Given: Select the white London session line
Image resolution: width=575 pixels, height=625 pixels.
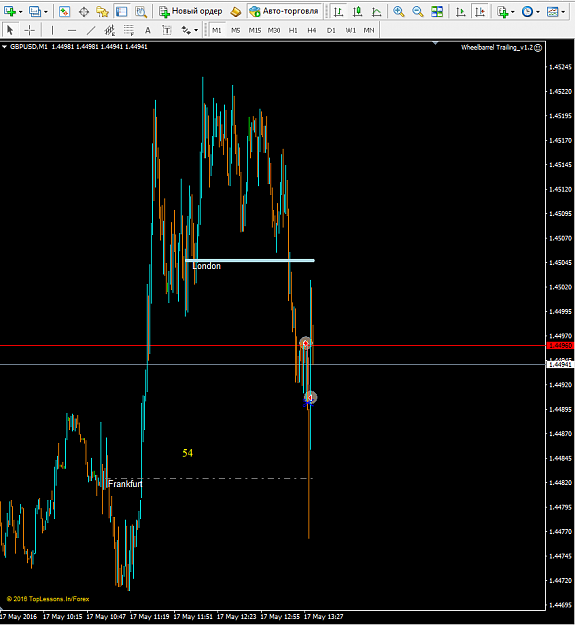Looking at the screenshot, I should 250,261.
